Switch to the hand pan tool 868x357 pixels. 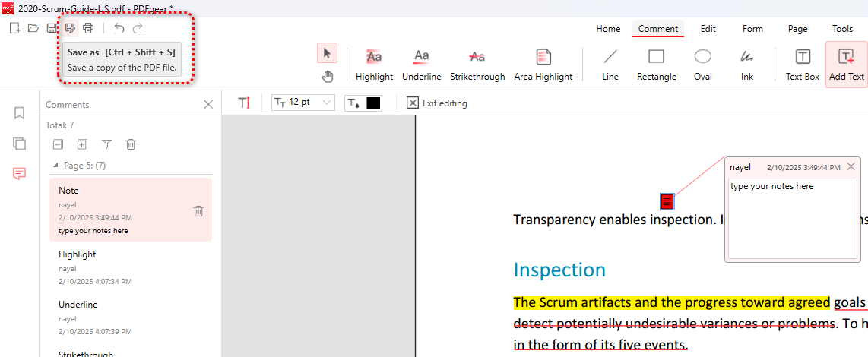(x=328, y=76)
